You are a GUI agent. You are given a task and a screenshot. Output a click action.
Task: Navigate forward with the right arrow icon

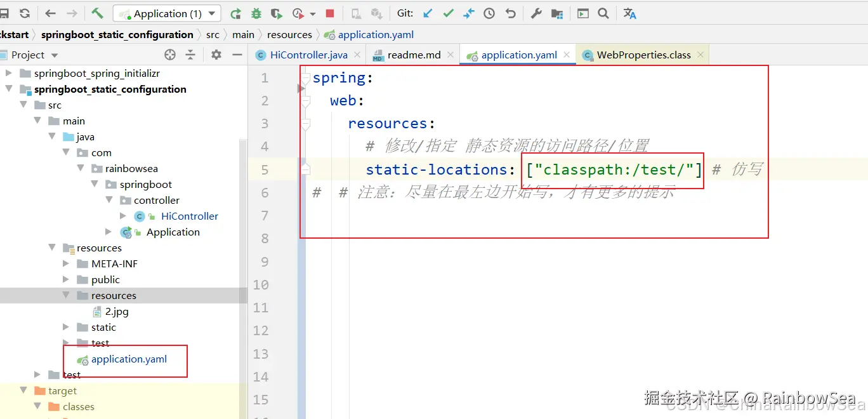72,13
